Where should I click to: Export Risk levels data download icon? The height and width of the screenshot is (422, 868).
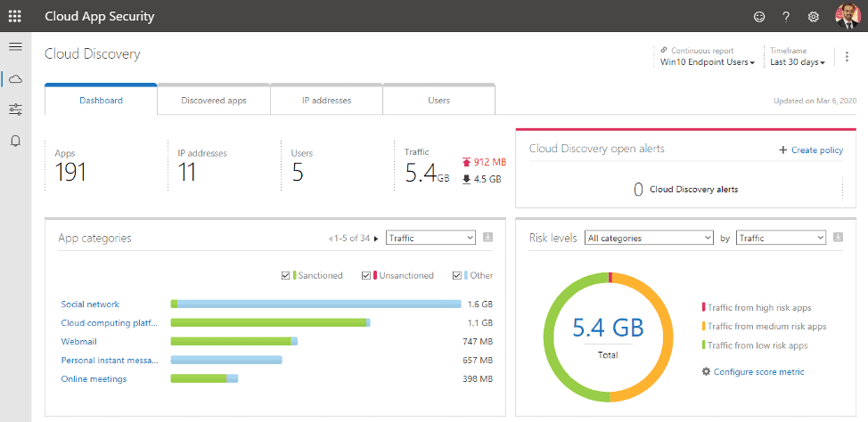tap(838, 238)
